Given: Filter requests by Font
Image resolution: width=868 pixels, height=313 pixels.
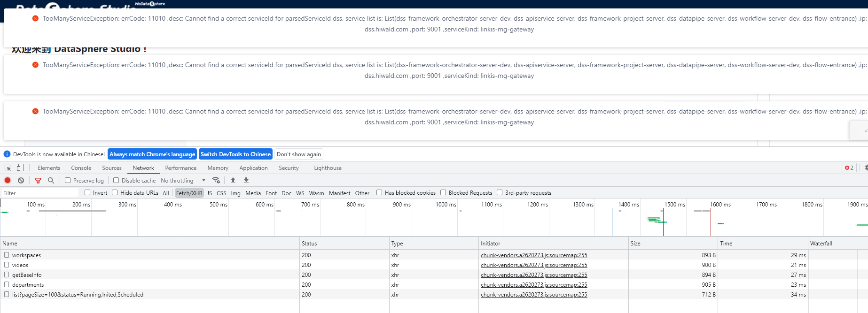Looking at the screenshot, I should pos(271,193).
